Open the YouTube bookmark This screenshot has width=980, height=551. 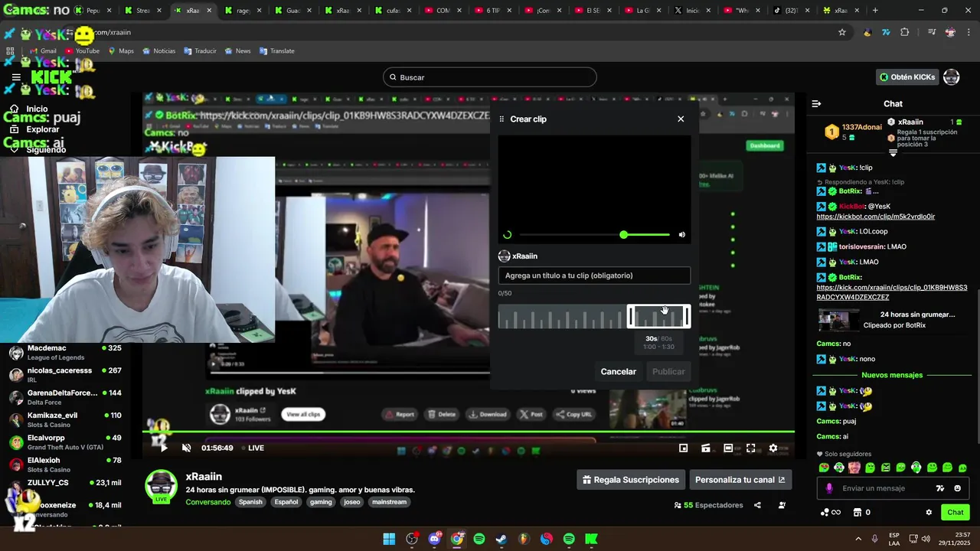pyautogui.click(x=82, y=51)
